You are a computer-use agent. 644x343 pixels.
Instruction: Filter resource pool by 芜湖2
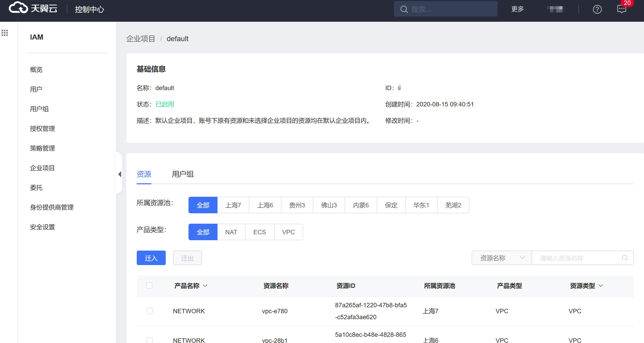point(453,205)
